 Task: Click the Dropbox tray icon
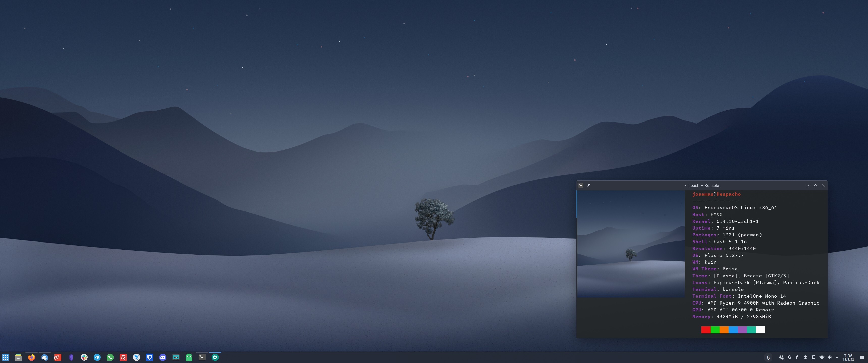coord(781,358)
